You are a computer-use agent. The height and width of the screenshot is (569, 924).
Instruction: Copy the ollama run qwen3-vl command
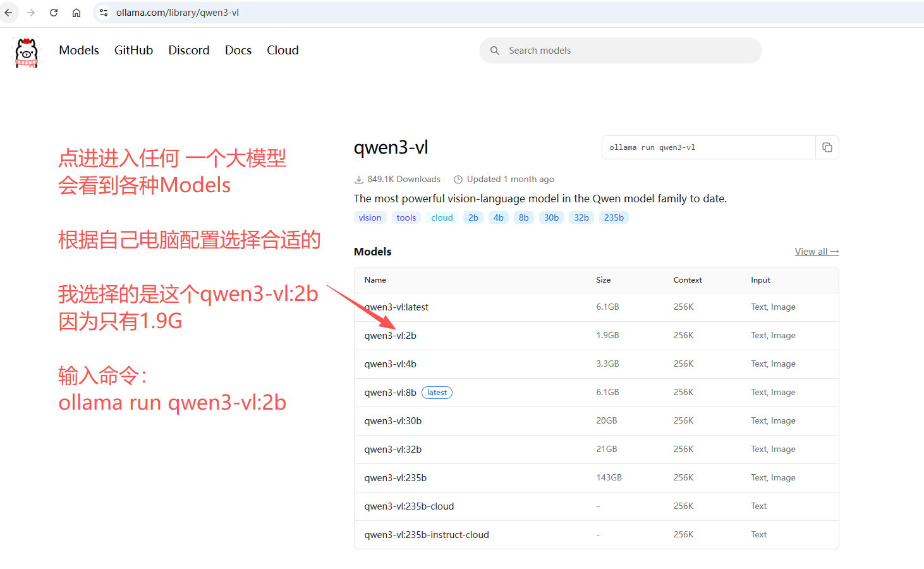point(827,147)
